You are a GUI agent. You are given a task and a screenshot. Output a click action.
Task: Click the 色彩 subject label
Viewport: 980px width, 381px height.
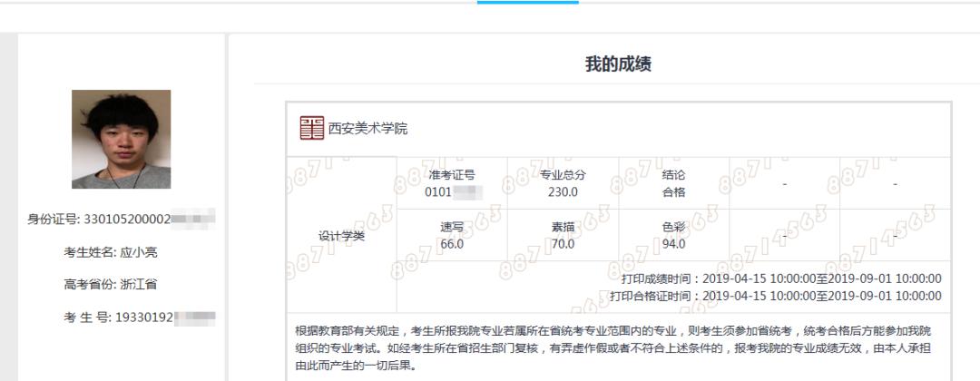tap(673, 228)
